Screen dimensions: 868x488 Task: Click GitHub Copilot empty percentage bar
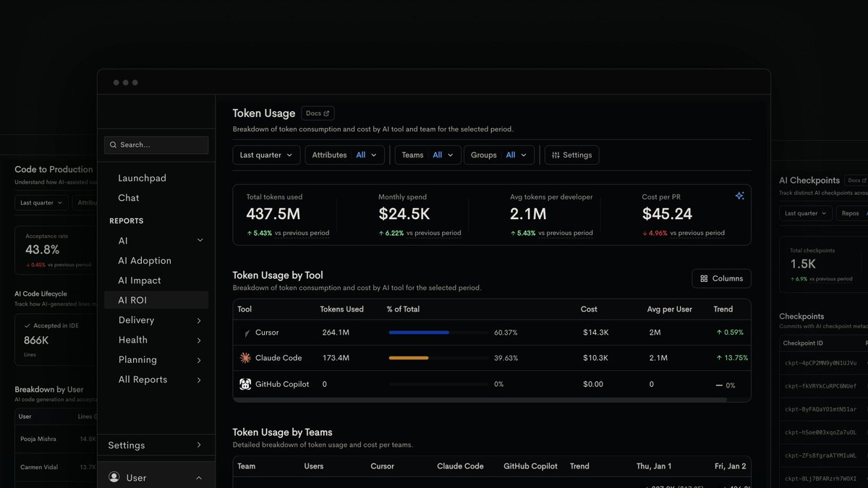[x=438, y=384]
